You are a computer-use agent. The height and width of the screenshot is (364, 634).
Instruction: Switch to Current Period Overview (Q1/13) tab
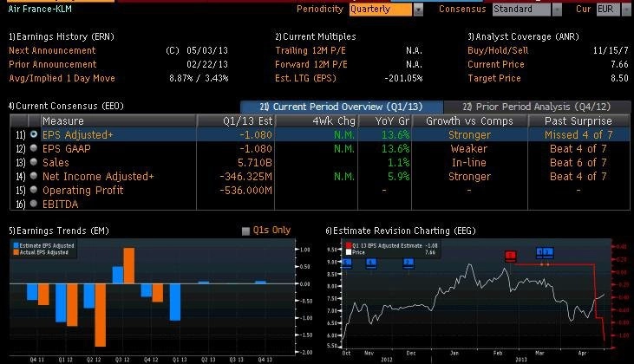pyautogui.click(x=341, y=107)
